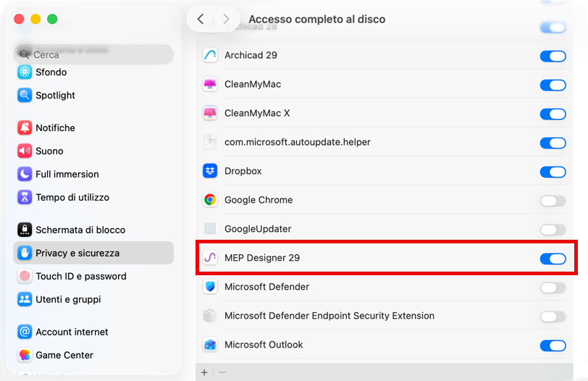Click the CleanMyMac X app icon
The width and height of the screenshot is (588, 381).
pyautogui.click(x=210, y=113)
